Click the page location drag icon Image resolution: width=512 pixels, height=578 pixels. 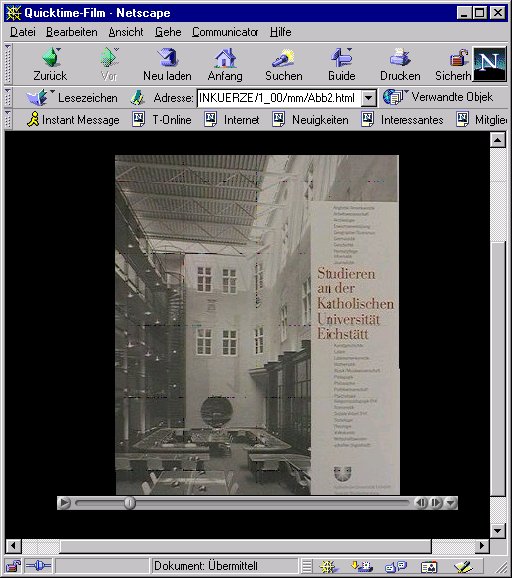click(x=137, y=98)
